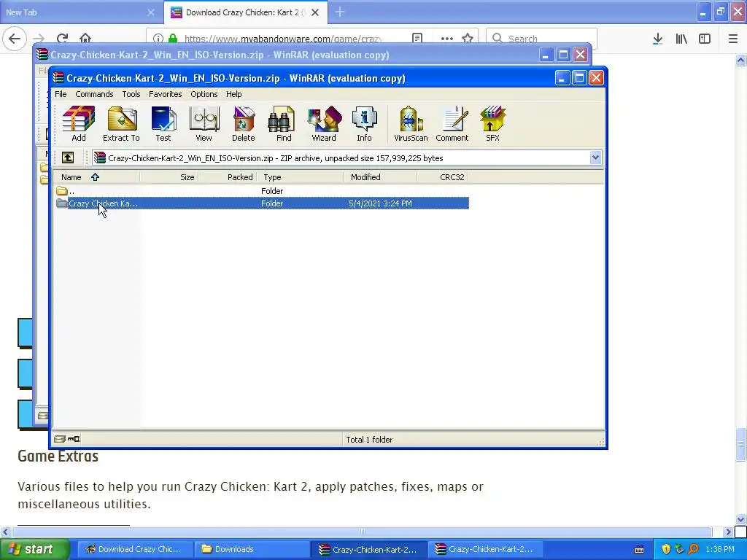Open the Options menu
Image resolution: width=747 pixels, height=560 pixels.
pos(204,94)
